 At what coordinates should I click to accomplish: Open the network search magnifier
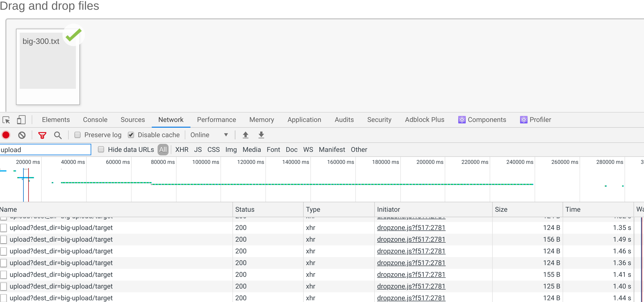[x=58, y=135]
